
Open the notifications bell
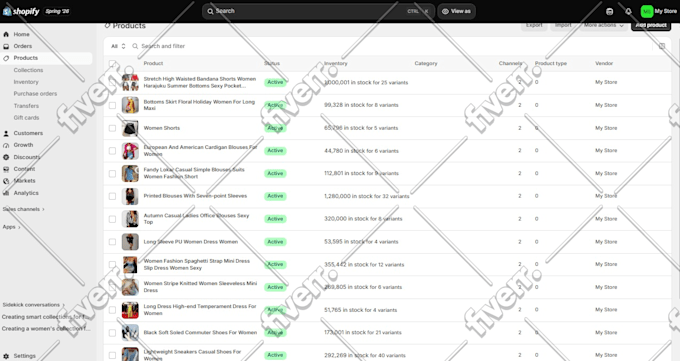pyautogui.click(x=628, y=11)
